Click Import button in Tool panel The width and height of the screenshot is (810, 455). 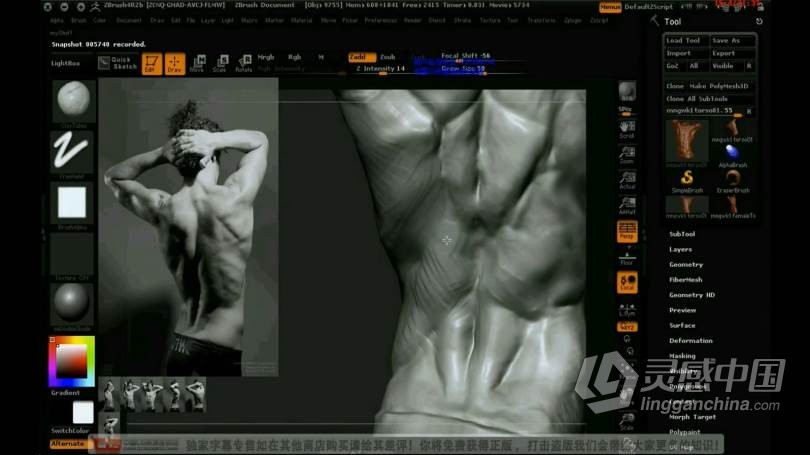pyautogui.click(x=686, y=53)
